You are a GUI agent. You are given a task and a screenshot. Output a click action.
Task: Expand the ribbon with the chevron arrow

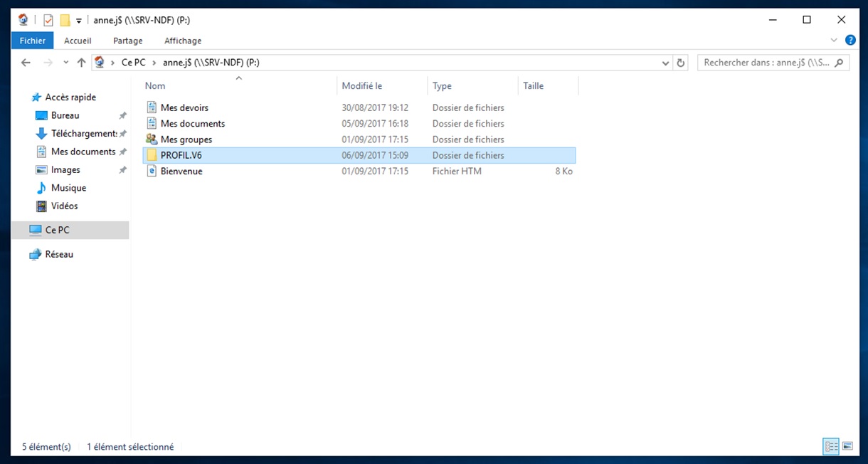[x=834, y=41]
